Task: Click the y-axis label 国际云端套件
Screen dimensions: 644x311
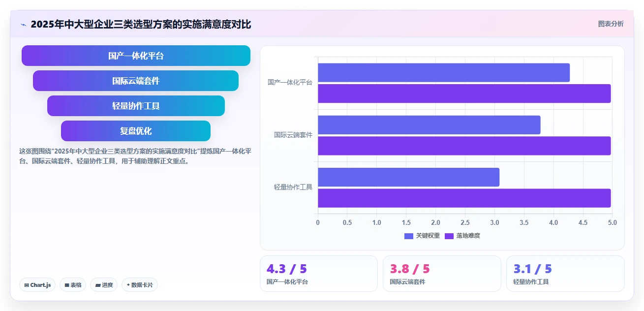Action: coord(293,135)
